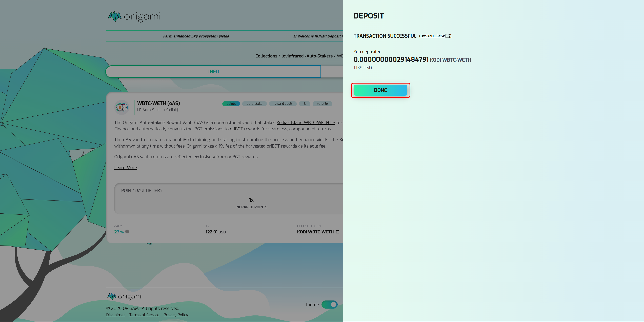The height and width of the screenshot is (322, 644).
Task: Open Collections breadcrumb link
Action: click(266, 56)
